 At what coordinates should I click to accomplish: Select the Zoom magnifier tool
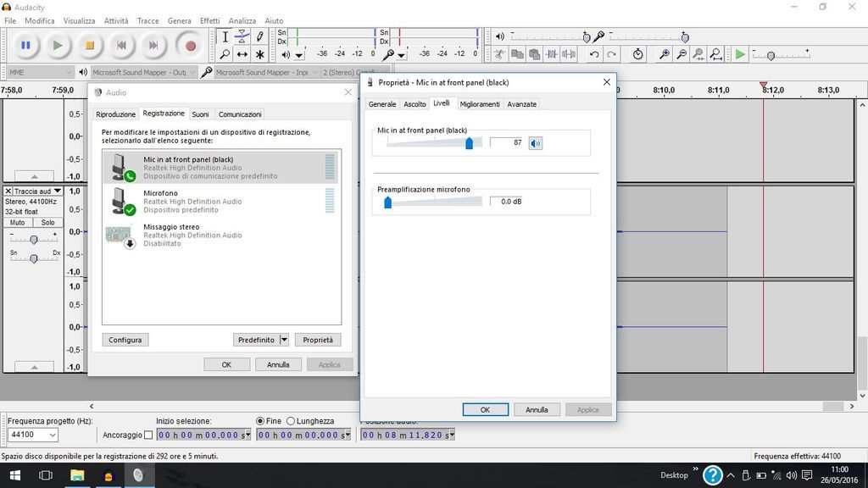click(225, 54)
